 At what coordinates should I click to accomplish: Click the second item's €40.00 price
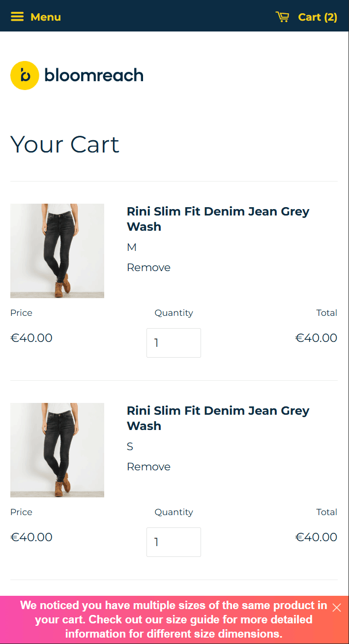[31, 537]
